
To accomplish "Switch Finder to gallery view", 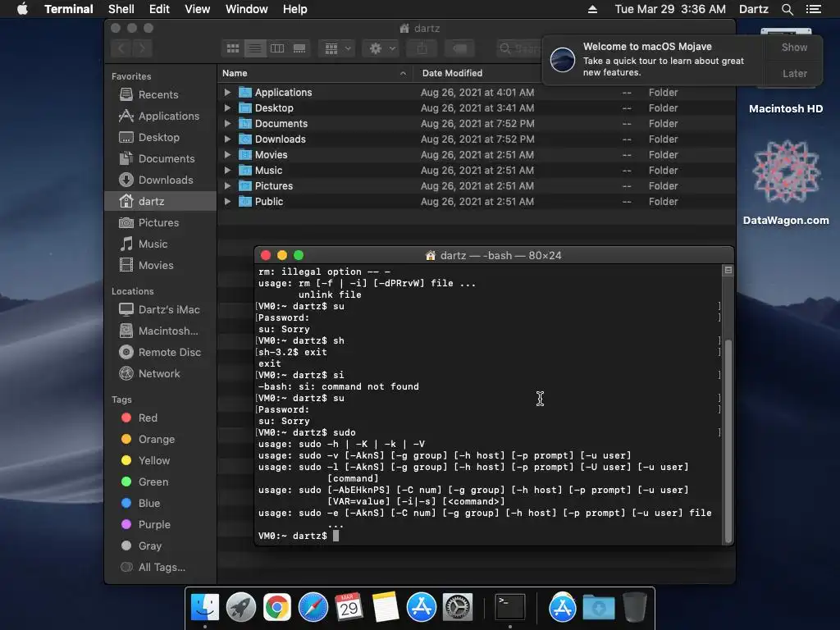I will click(x=299, y=48).
